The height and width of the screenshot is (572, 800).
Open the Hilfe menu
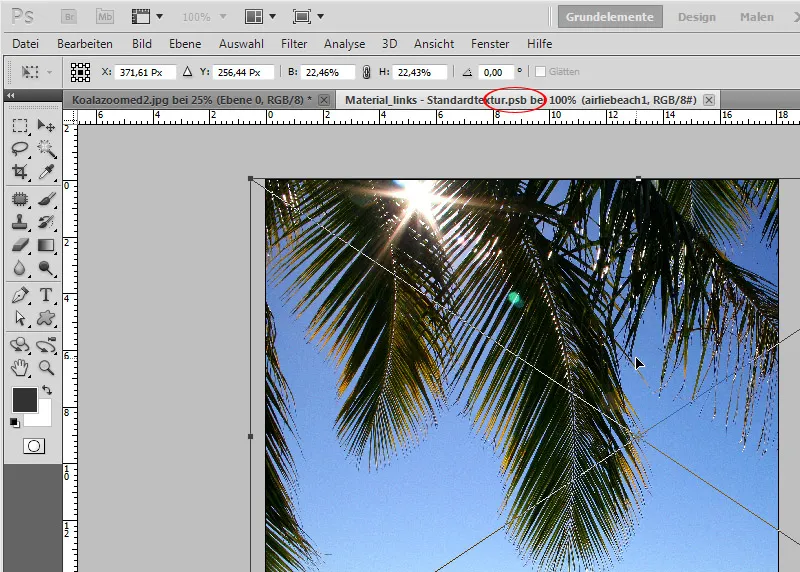pos(540,44)
